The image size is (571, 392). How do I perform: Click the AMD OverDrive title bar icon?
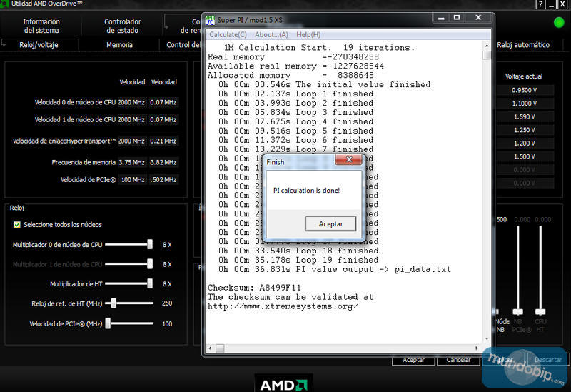[x=4, y=4]
